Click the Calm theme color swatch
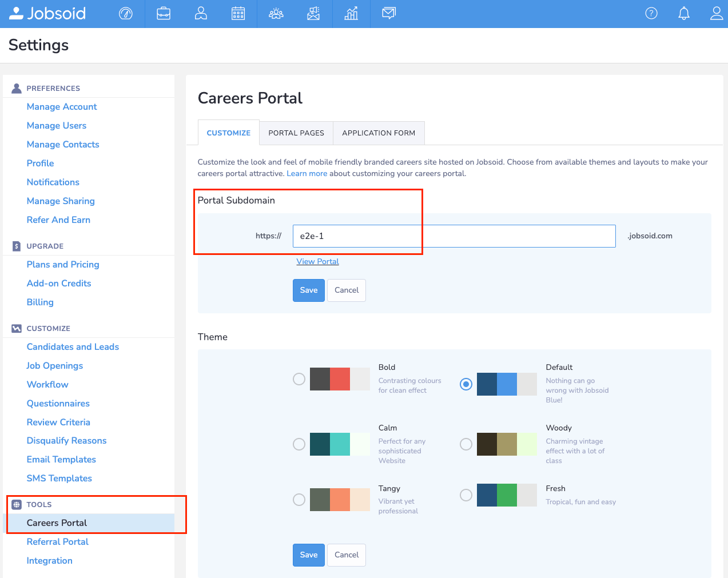This screenshot has height=578, width=728. [340, 444]
